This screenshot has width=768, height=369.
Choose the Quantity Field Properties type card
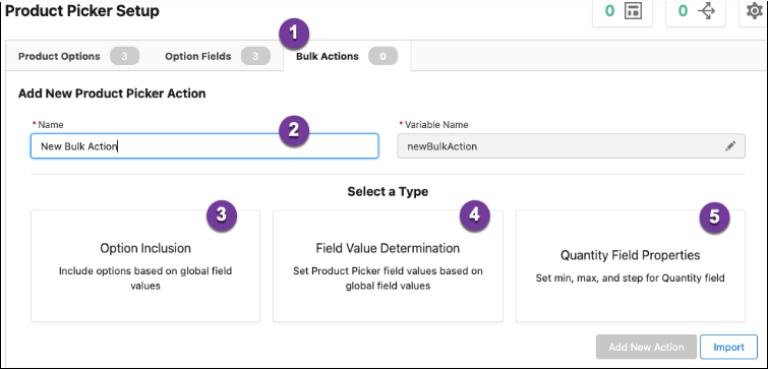[630, 266]
